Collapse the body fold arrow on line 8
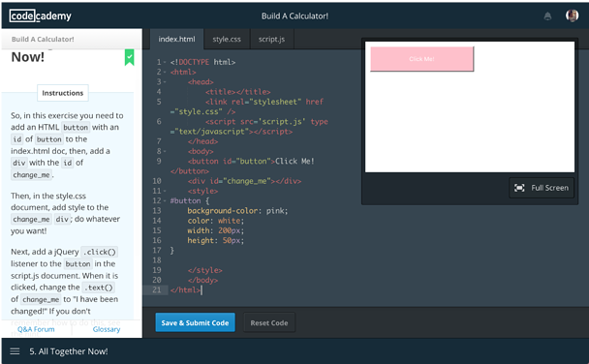 pos(165,151)
